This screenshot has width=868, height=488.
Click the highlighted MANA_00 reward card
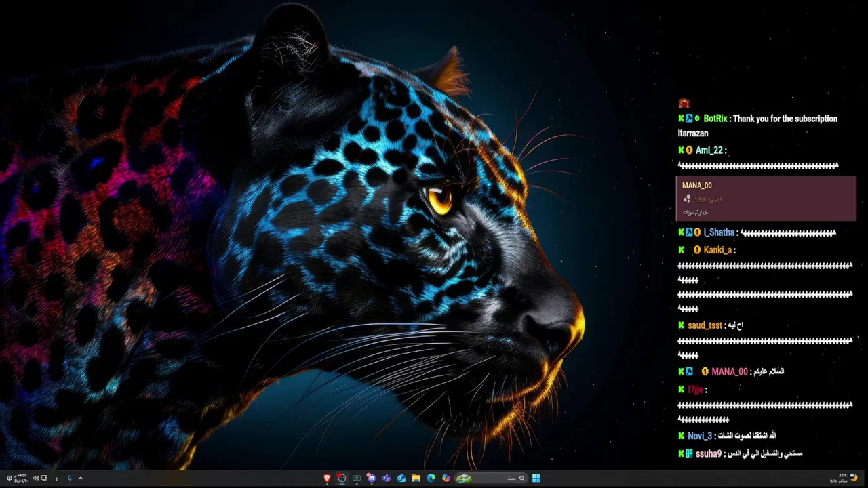(766, 199)
